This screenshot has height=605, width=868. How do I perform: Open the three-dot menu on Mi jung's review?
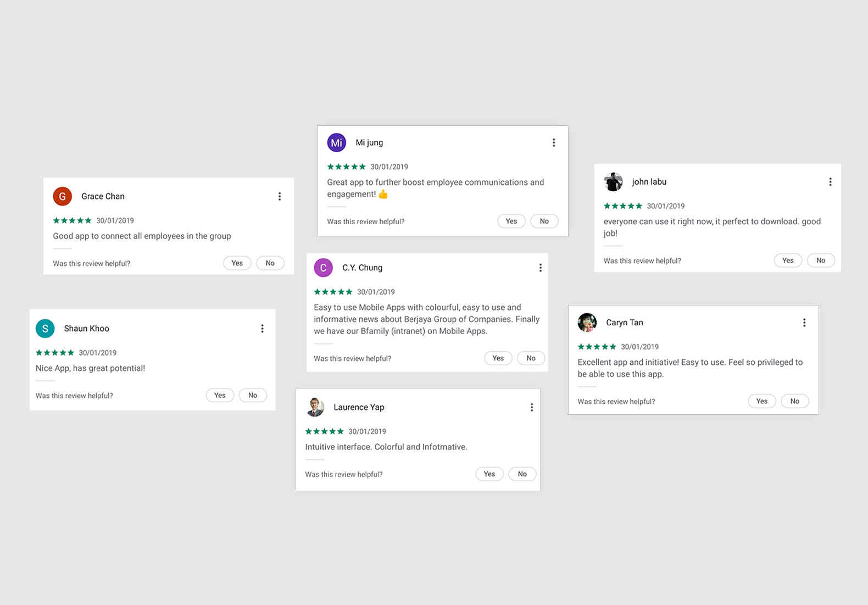click(554, 143)
